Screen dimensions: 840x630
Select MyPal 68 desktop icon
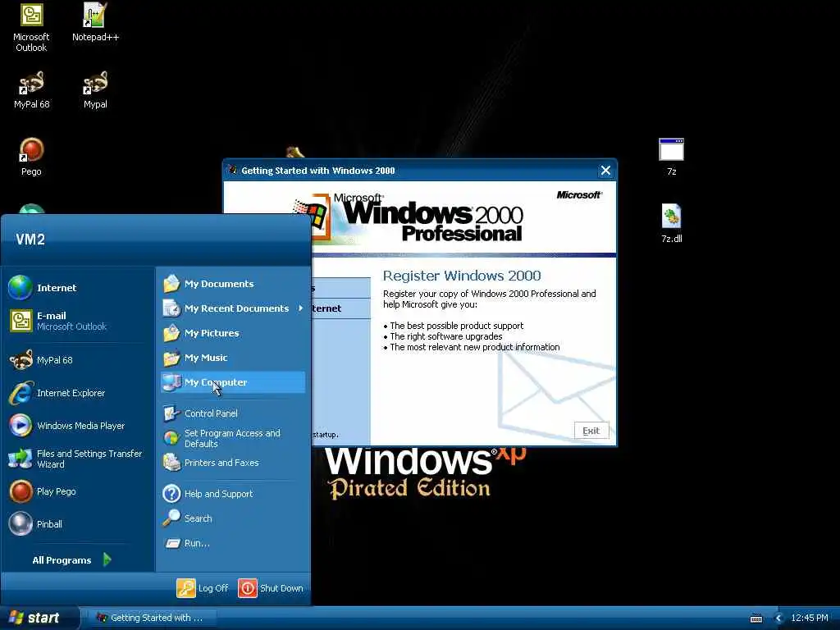[32, 90]
